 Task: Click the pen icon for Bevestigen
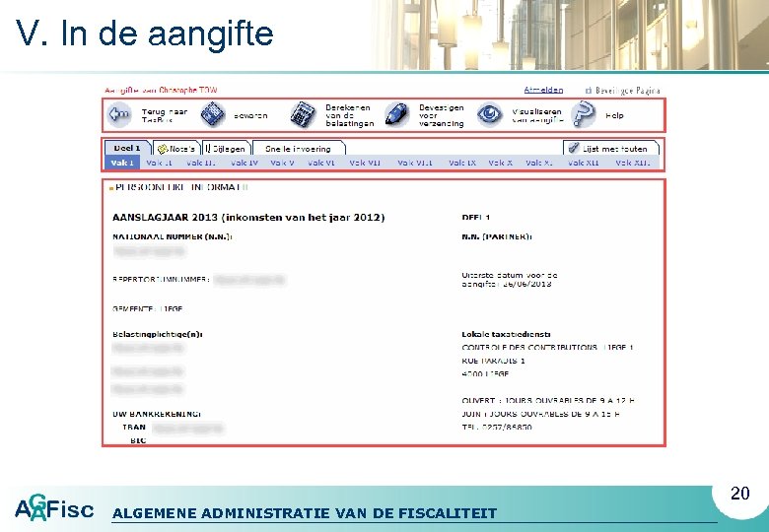[x=396, y=114]
